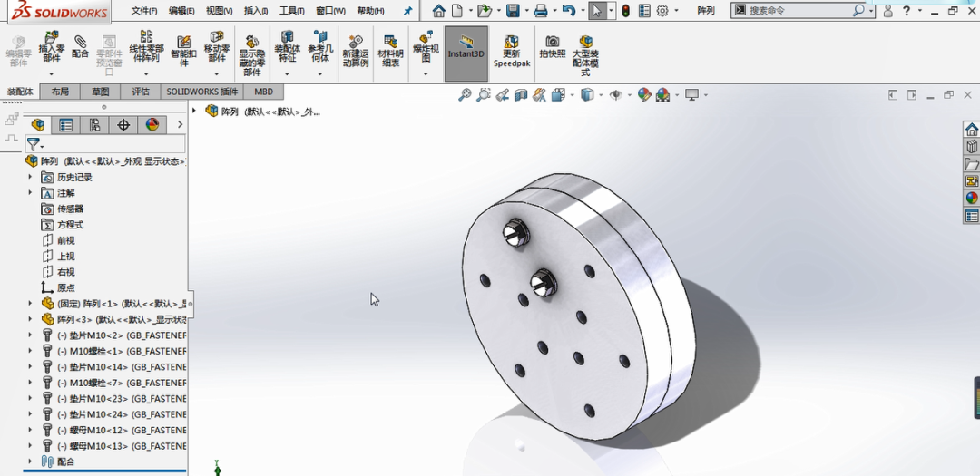
Task: Expand flyout tree arrow beside 阵列 title
Action: point(194,112)
